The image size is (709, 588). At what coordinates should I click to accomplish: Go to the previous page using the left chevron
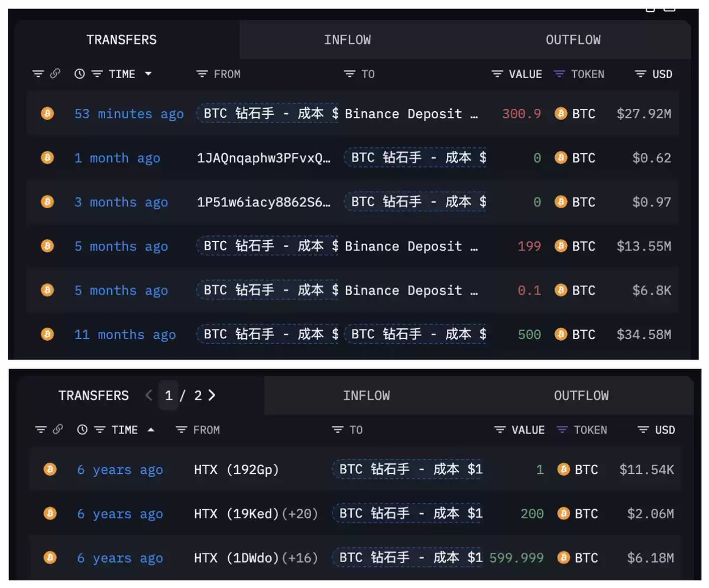pos(149,395)
